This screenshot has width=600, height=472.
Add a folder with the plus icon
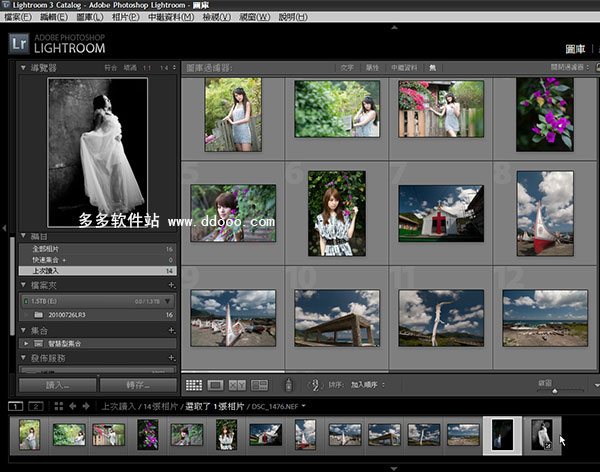point(172,285)
